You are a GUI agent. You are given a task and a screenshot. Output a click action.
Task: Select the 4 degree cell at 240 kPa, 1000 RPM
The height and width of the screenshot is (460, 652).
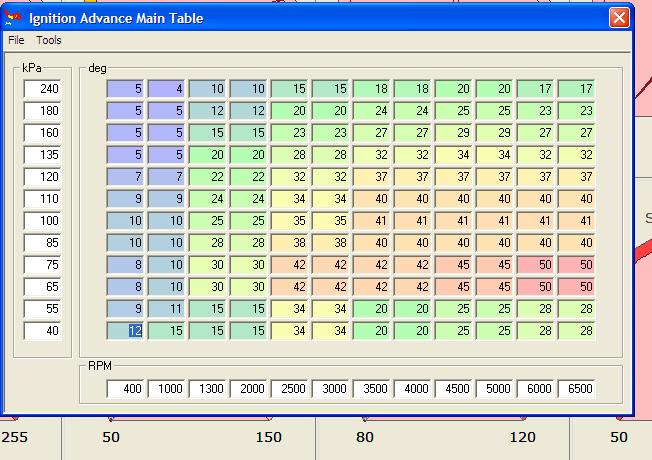pos(166,89)
